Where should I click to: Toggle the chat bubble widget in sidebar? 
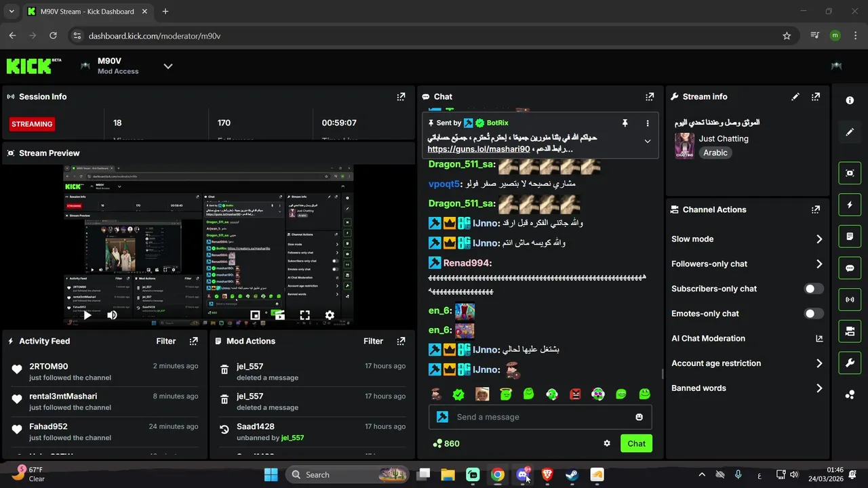(850, 268)
